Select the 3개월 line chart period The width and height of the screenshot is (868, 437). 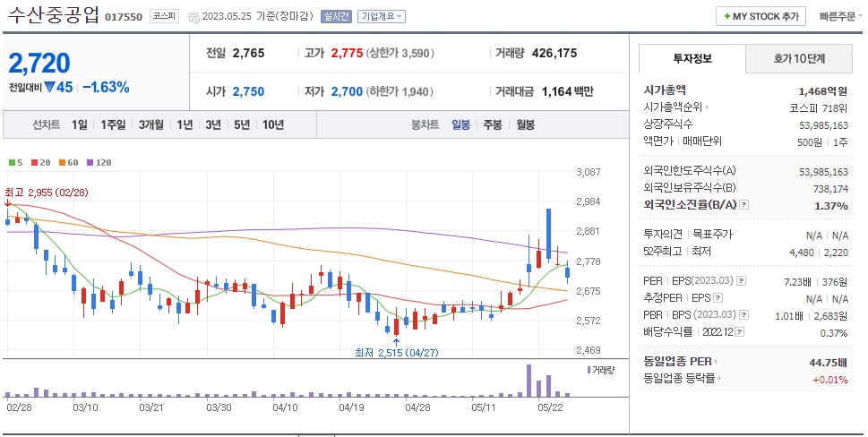point(151,124)
